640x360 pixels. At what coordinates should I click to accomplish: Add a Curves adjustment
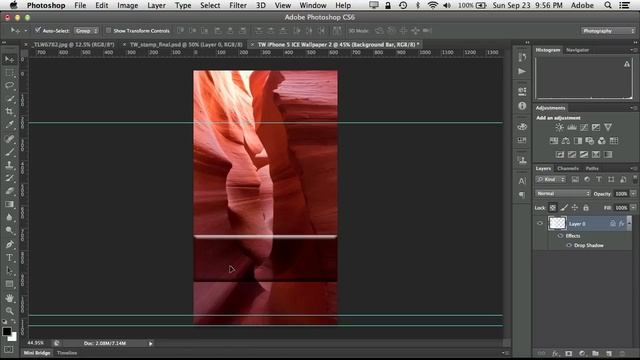tap(584, 127)
